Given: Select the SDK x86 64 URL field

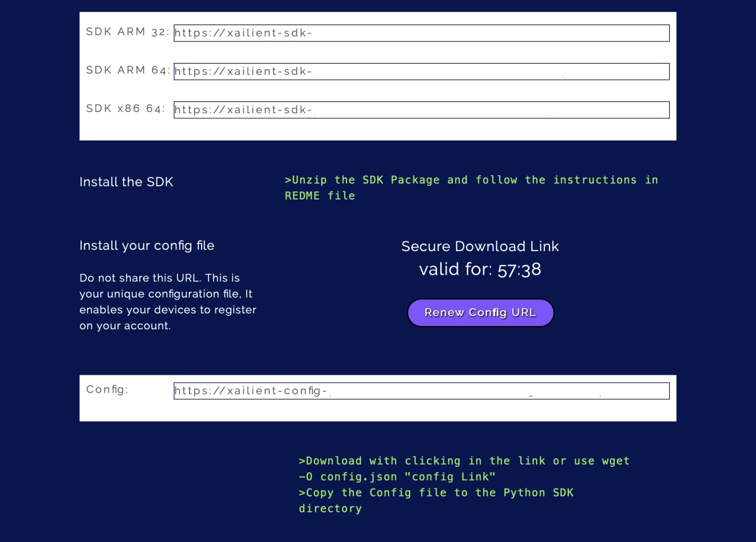Looking at the screenshot, I should pos(421,110).
